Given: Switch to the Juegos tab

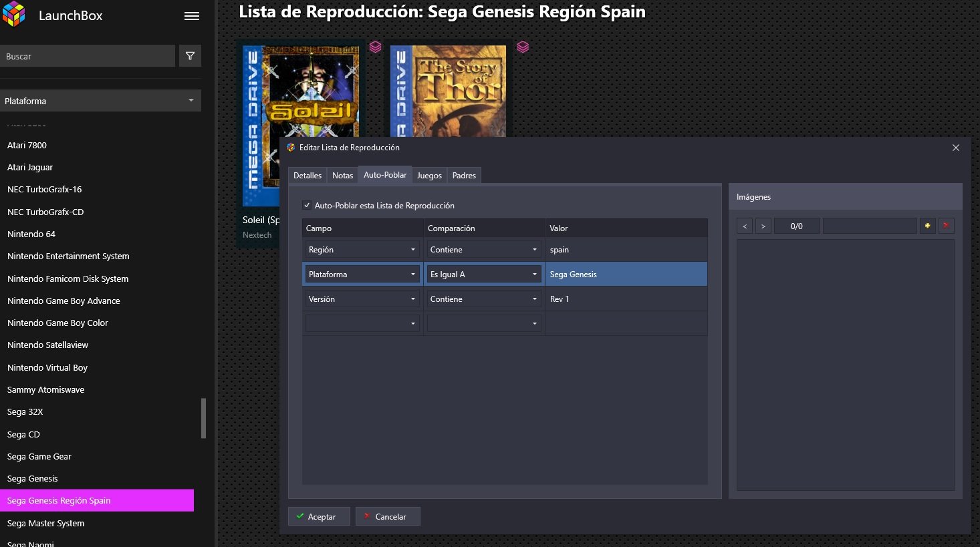Looking at the screenshot, I should click(429, 176).
